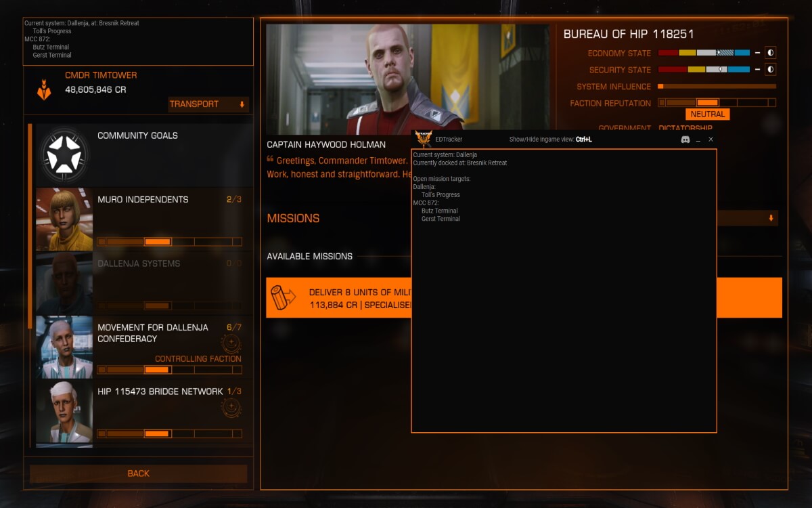The width and height of the screenshot is (812, 508).
Task: Click the Faction Reputation progress bar
Action: [x=717, y=103]
